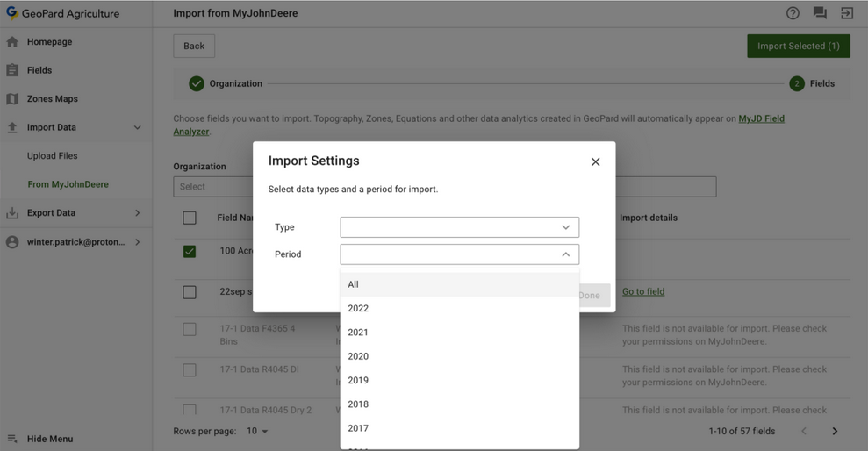Image resolution: width=868 pixels, height=451 pixels.
Task: Open the Type dropdown
Action: (x=459, y=227)
